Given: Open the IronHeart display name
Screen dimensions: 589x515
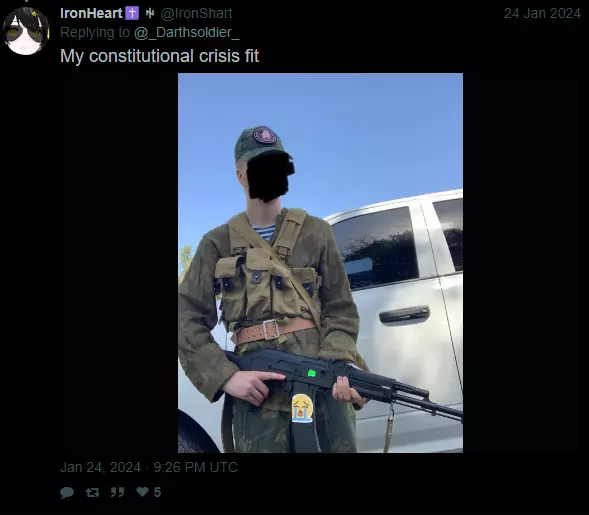Looking at the screenshot, I should pos(91,14).
